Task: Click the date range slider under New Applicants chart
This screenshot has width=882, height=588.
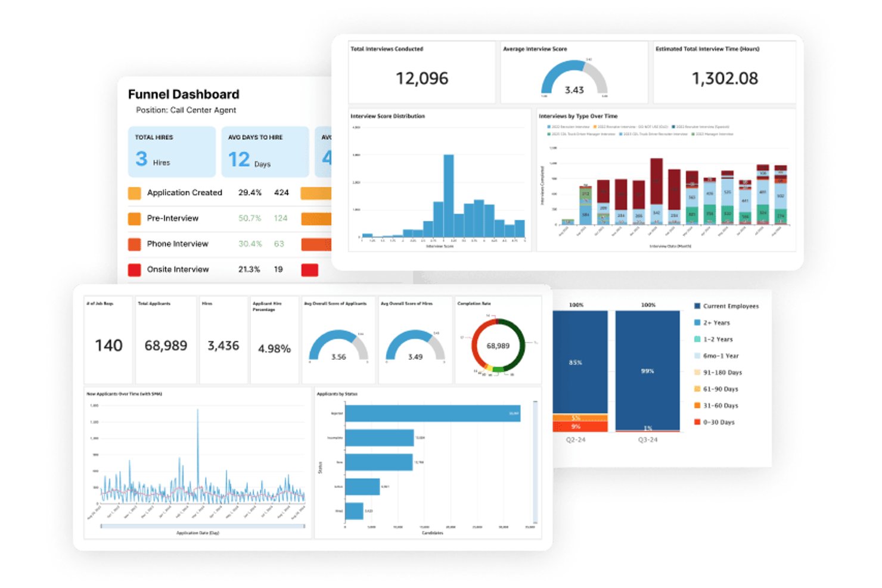Action: coord(203,526)
